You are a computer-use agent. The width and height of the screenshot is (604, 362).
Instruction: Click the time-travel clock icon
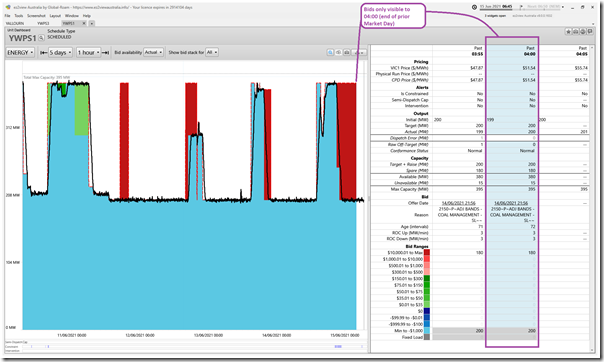(474, 7)
